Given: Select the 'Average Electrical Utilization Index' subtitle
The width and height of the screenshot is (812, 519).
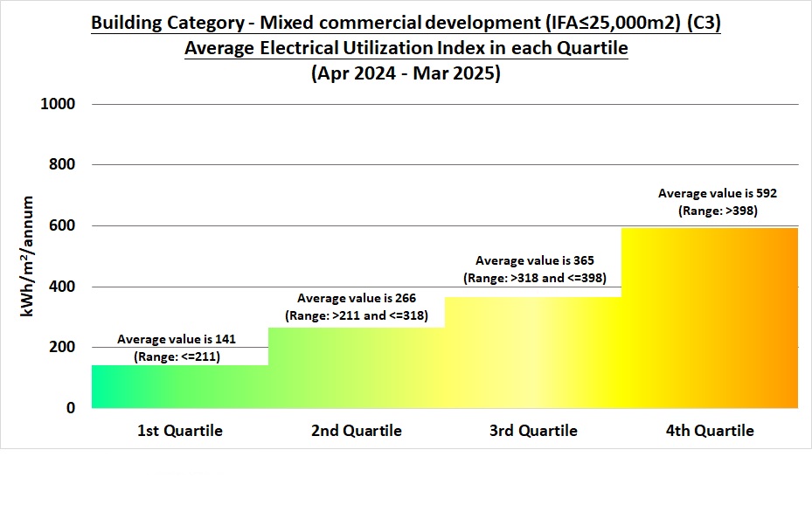Looking at the screenshot, I should click(x=406, y=48).
